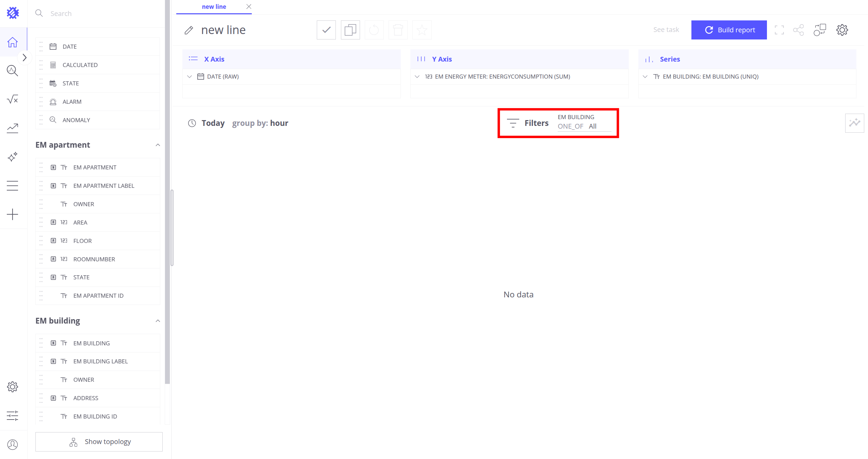868x459 pixels.
Task: Expand the DATE (RAW) X Axis dropdown
Action: [190, 77]
